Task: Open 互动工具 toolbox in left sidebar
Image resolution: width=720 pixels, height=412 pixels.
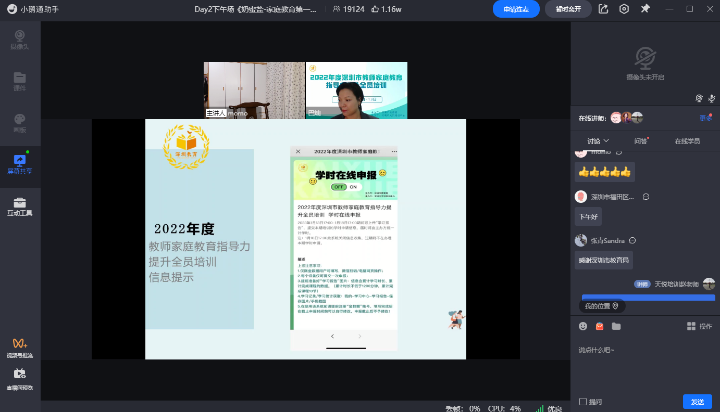Action: click(20, 205)
